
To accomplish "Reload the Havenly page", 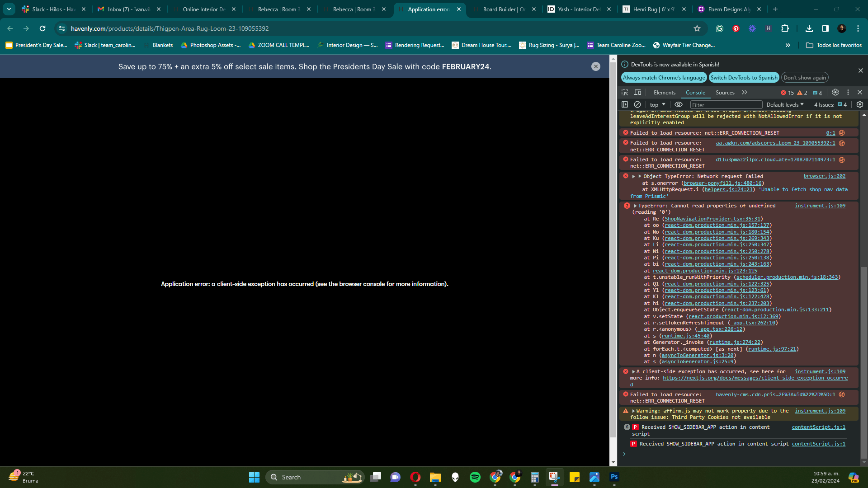I will [x=42, y=28].
